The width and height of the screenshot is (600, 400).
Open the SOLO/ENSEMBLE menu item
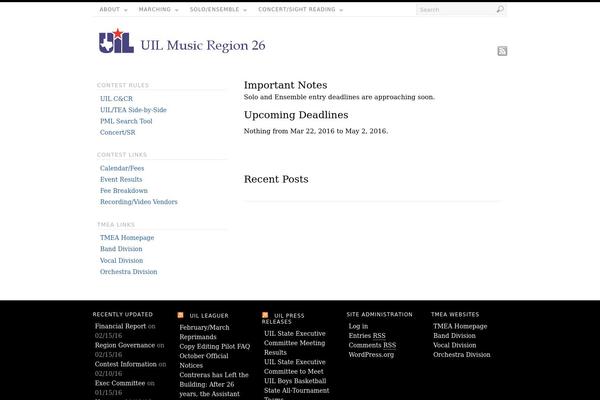point(214,9)
